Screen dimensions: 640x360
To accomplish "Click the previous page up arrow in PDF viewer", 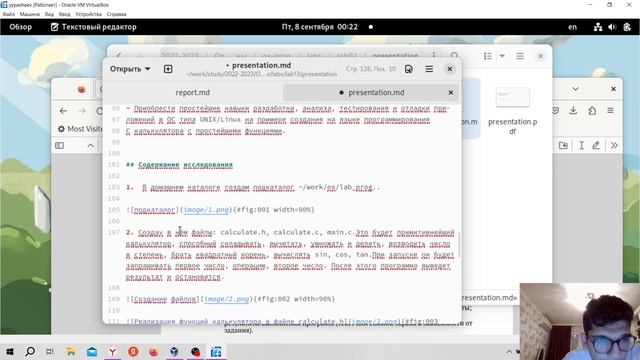I will click(x=91, y=145).
